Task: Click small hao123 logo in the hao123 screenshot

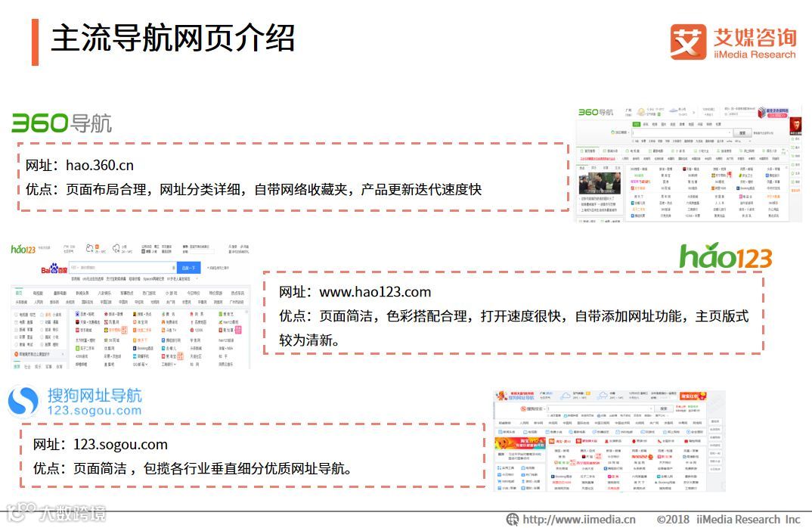Action: coord(23,249)
